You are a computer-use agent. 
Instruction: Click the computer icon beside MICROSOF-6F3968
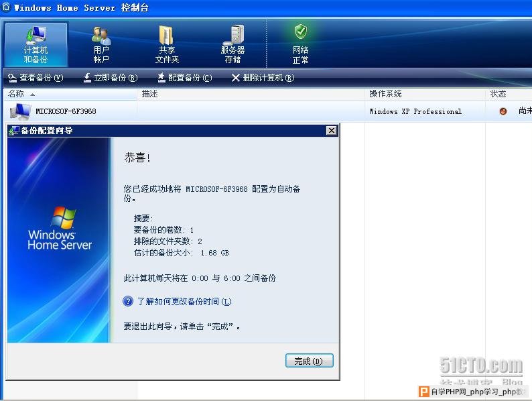tap(20, 111)
